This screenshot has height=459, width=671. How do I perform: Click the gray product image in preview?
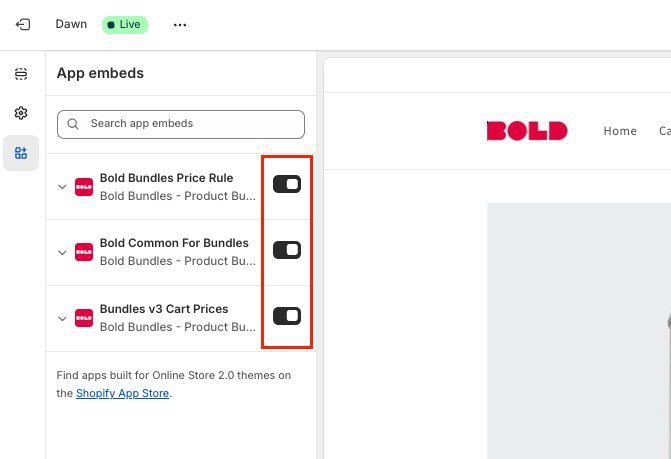pyautogui.click(x=579, y=330)
